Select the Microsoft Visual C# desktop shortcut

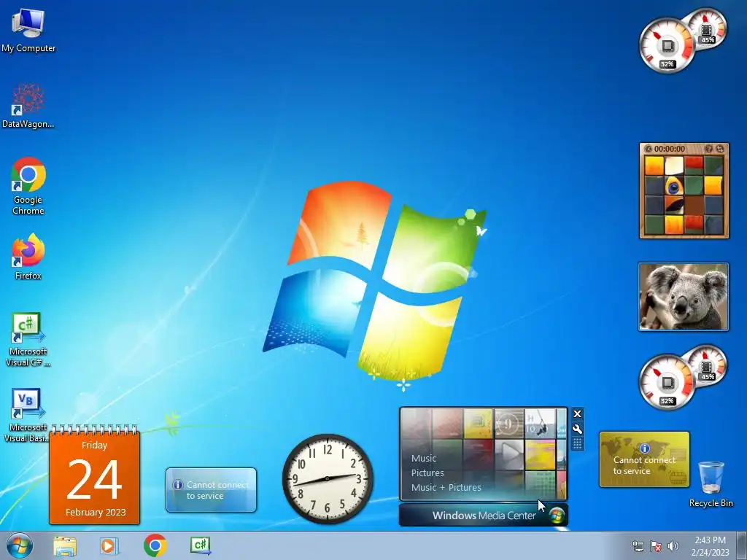28,339
